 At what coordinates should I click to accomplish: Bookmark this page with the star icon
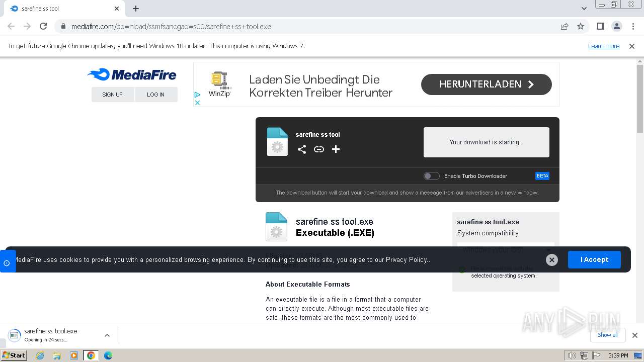581,27
